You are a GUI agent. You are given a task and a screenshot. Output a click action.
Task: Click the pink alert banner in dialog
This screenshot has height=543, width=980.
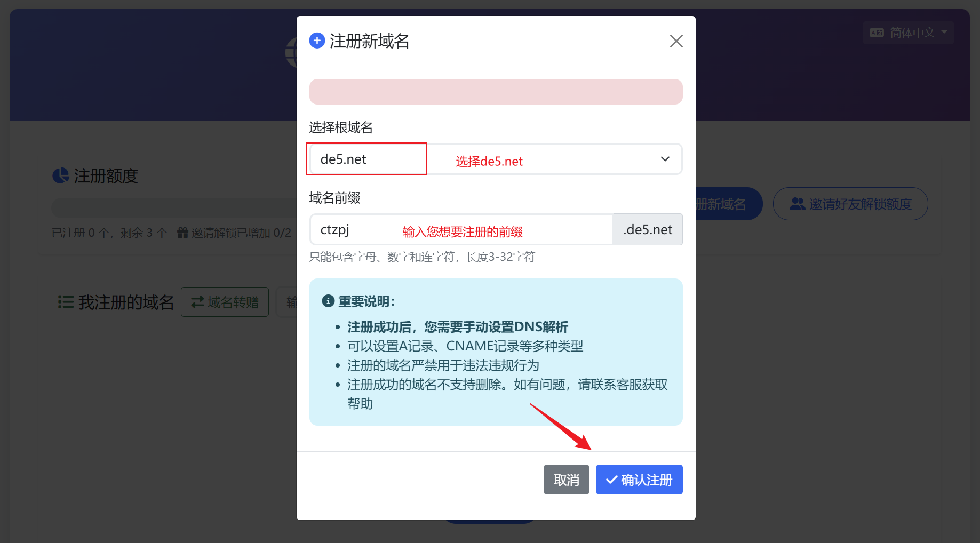[496, 92]
